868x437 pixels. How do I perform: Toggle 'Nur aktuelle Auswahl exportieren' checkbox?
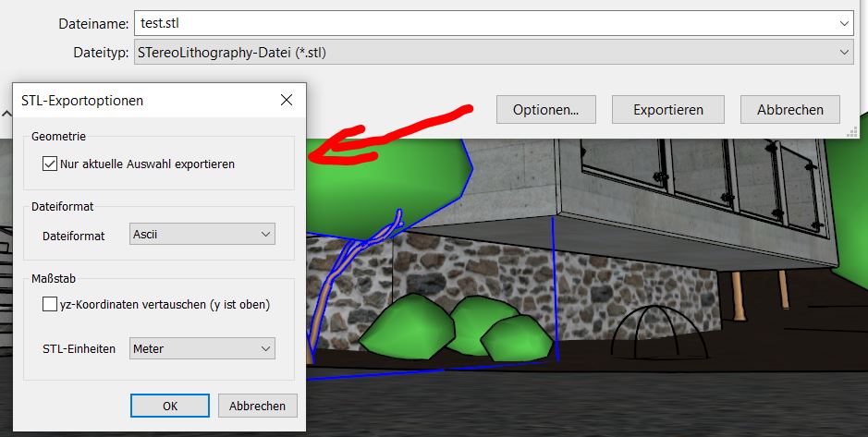50,164
